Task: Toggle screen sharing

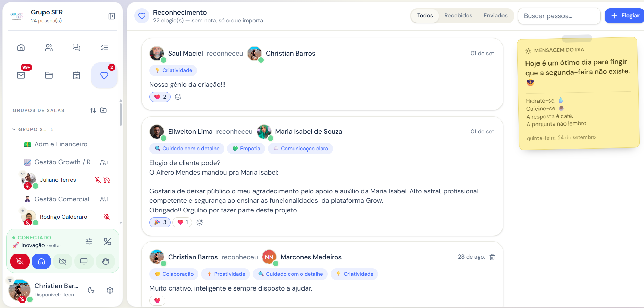Action: pyautogui.click(x=84, y=261)
